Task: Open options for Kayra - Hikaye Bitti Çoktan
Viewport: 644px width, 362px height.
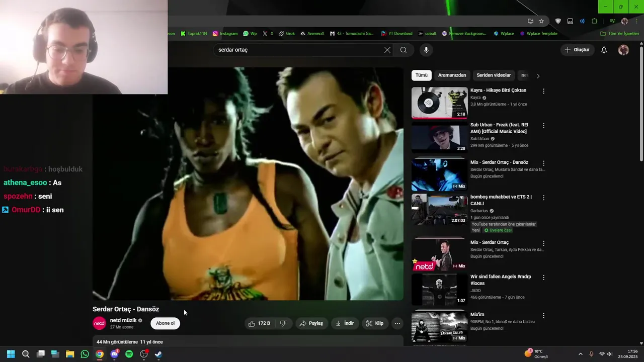Action: coord(543,91)
